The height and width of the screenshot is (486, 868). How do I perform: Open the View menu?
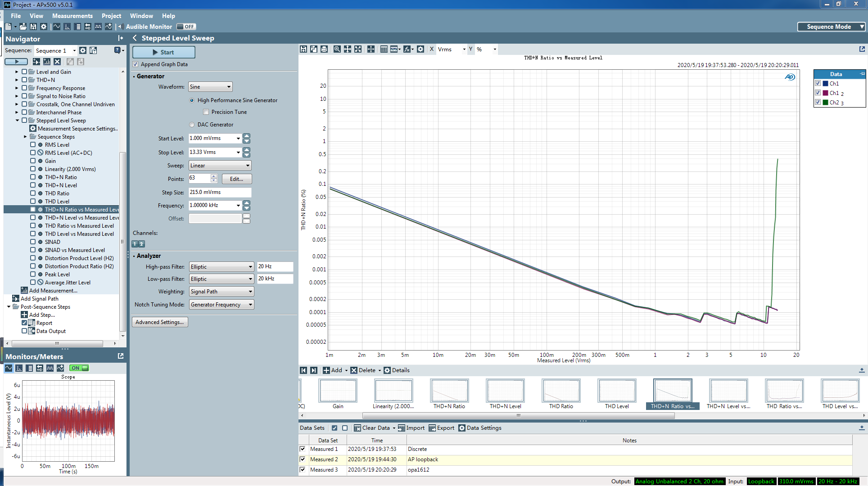pyautogui.click(x=36, y=16)
